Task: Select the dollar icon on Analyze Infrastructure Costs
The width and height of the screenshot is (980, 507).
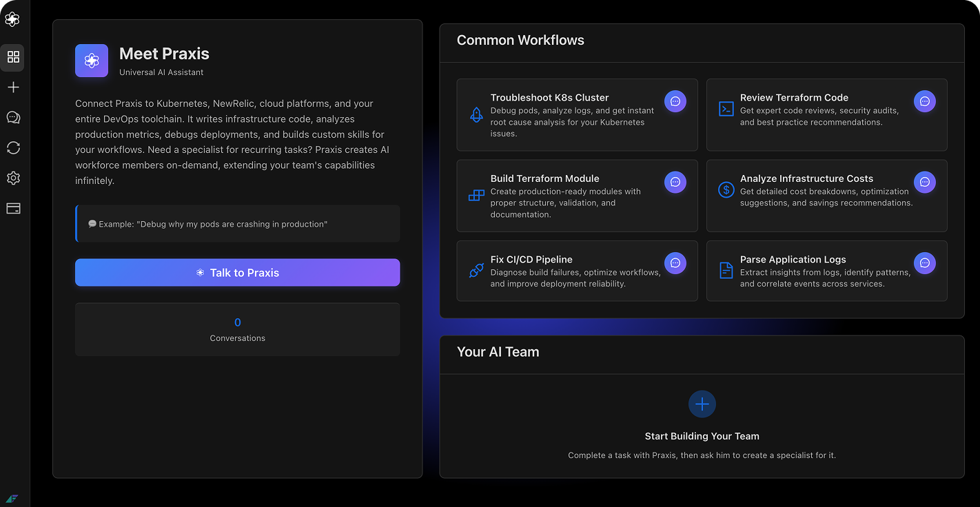Action: tap(725, 189)
